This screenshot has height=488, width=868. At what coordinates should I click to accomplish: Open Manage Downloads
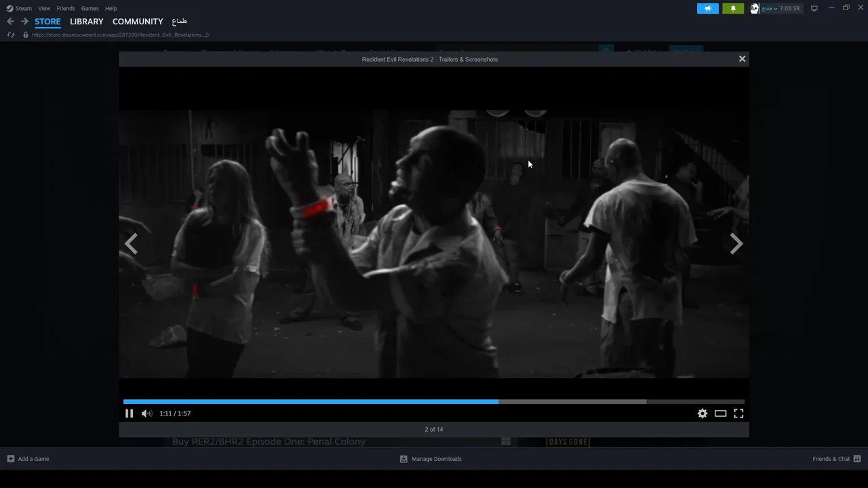[431, 459]
